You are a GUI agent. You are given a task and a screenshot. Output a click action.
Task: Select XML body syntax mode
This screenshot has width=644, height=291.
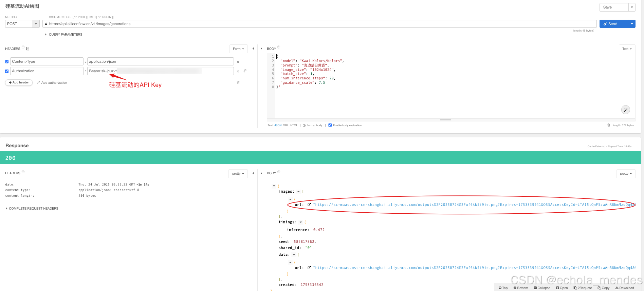point(286,125)
